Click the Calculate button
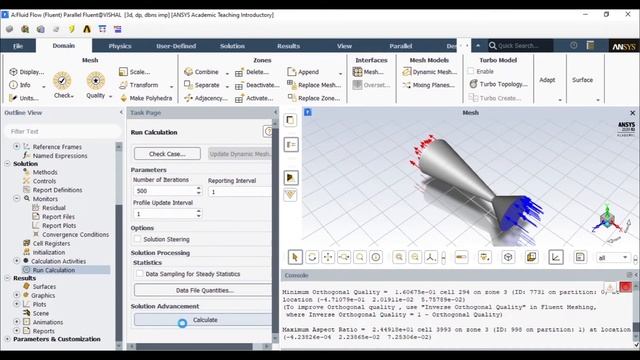Viewport: 640px width, 360px height. tap(203, 320)
